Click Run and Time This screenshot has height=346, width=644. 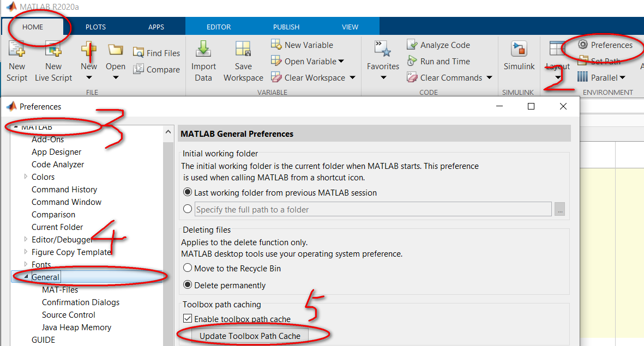point(438,61)
